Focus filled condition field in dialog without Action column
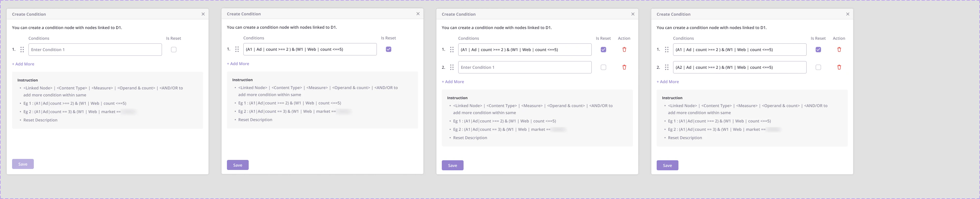 (x=310, y=49)
